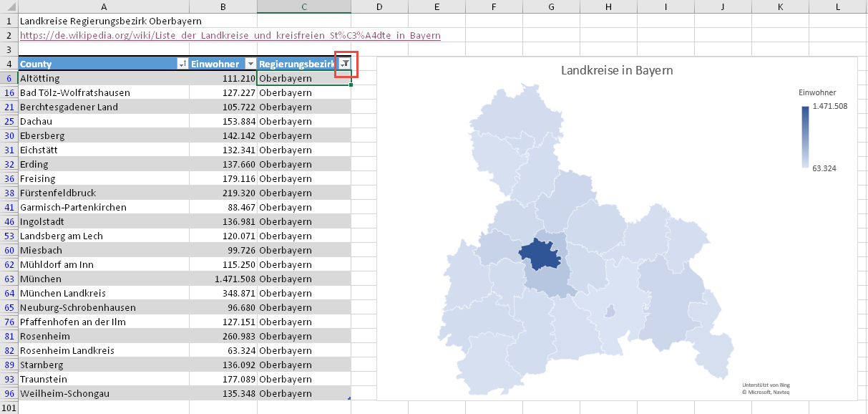868x414 pixels.
Task: Click the select-all corner of the sheet
Action: click(9, 6)
